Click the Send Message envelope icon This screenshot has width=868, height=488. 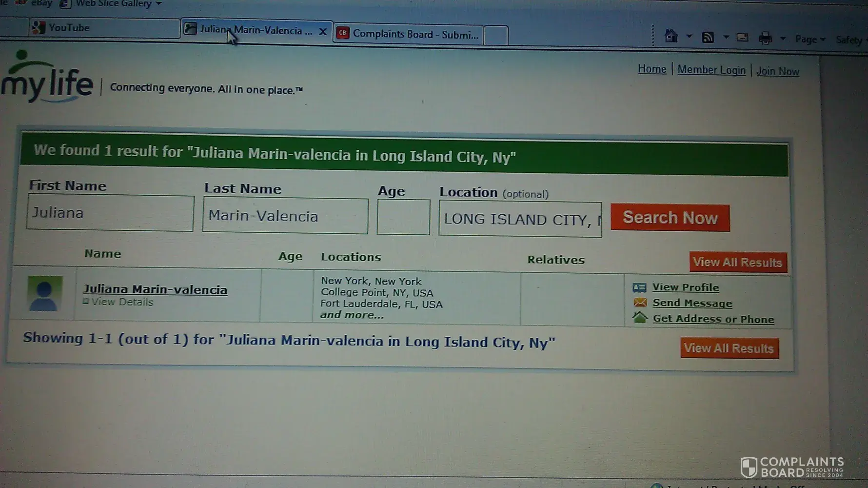click(x=640, y=303)
